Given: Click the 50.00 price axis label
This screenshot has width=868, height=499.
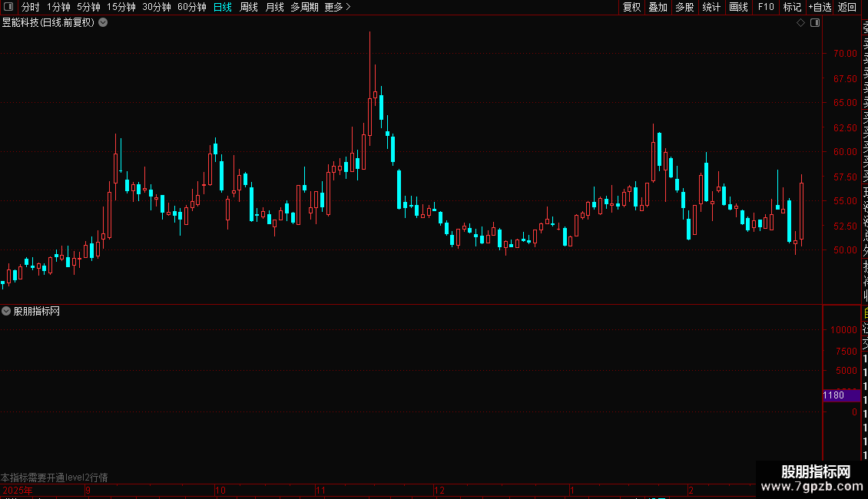Looking at the screenshot, I should click(845, 250).
